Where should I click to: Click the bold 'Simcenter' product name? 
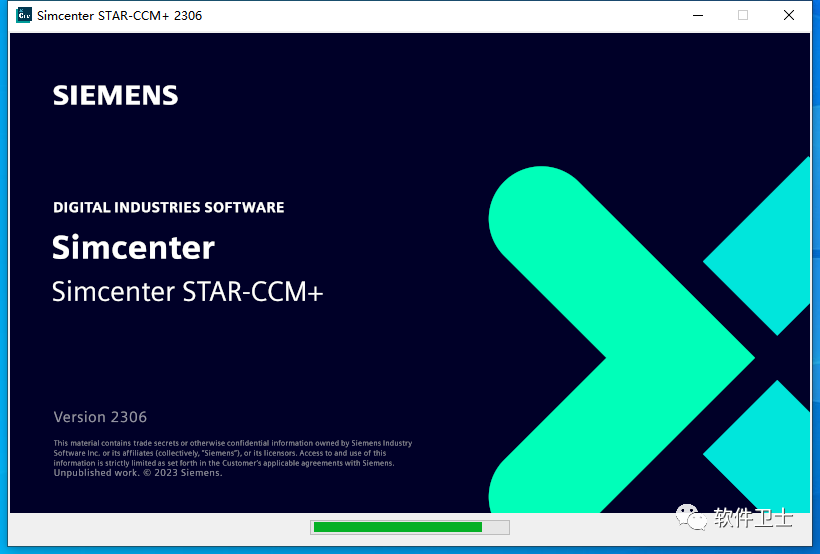pyautogui.click(x=133, y=247)
